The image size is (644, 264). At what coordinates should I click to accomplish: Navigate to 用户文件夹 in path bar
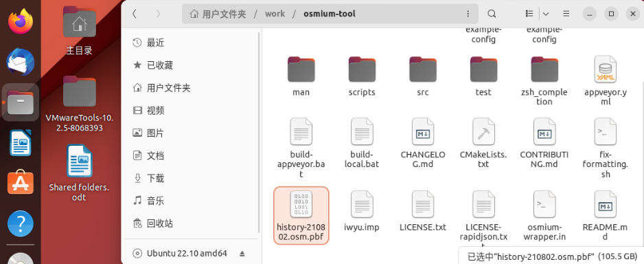tap(218, 14)
